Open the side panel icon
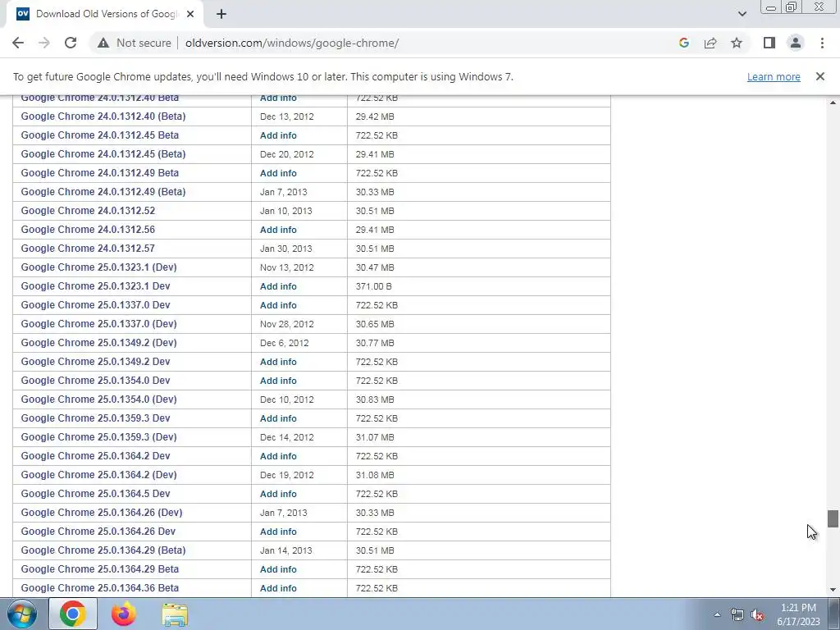 (x=769, y=43)
